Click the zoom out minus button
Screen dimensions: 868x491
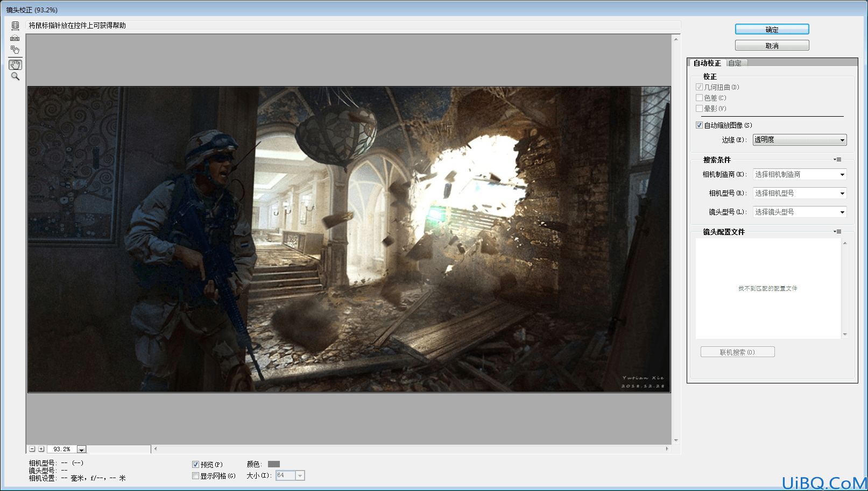click(x=32, y=449)
